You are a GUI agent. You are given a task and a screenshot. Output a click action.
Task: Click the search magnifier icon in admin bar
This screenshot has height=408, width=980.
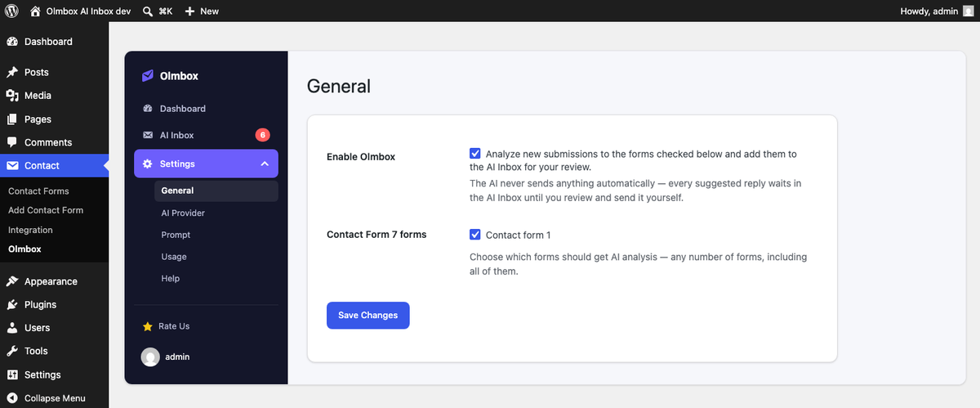(x=148, y=11)
